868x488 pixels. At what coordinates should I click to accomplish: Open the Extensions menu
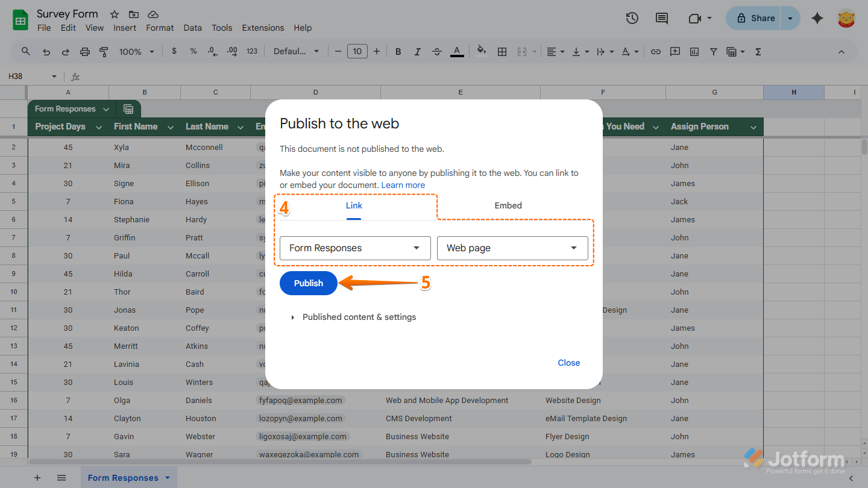tap(263, 28)
